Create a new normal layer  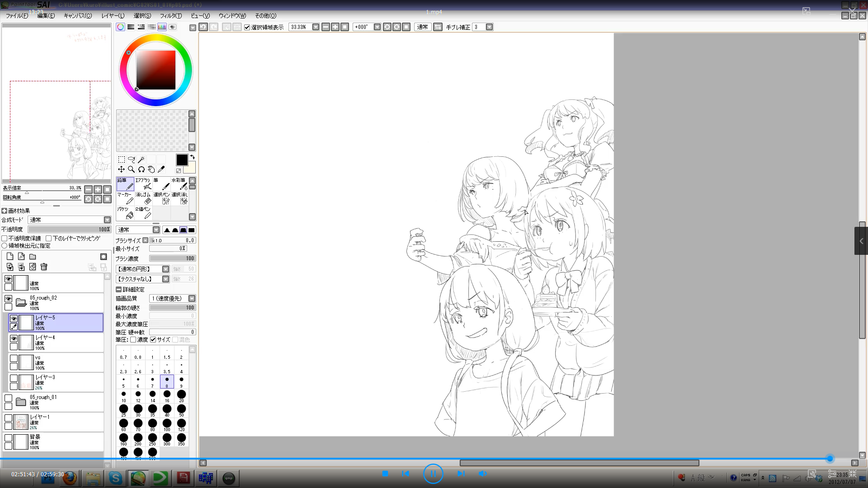(10, 257)
